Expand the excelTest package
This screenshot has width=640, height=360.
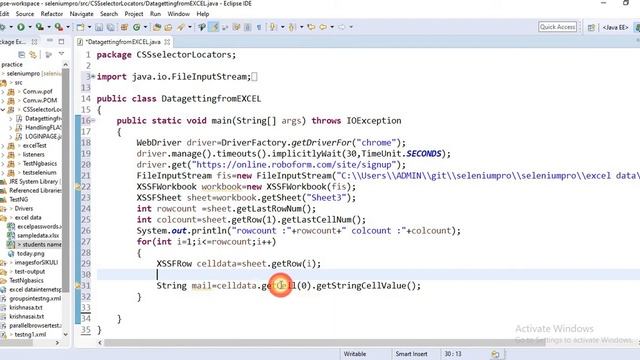point(3,146)
